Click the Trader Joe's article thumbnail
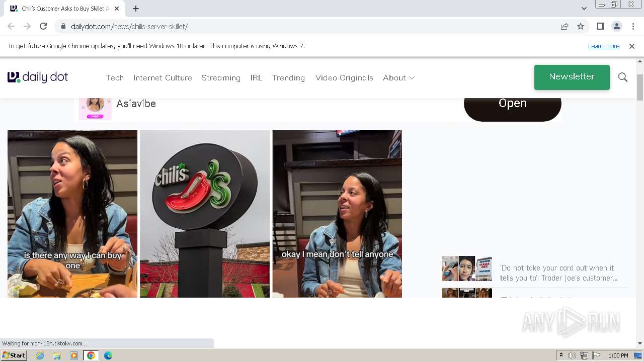 tap(467, 268)
